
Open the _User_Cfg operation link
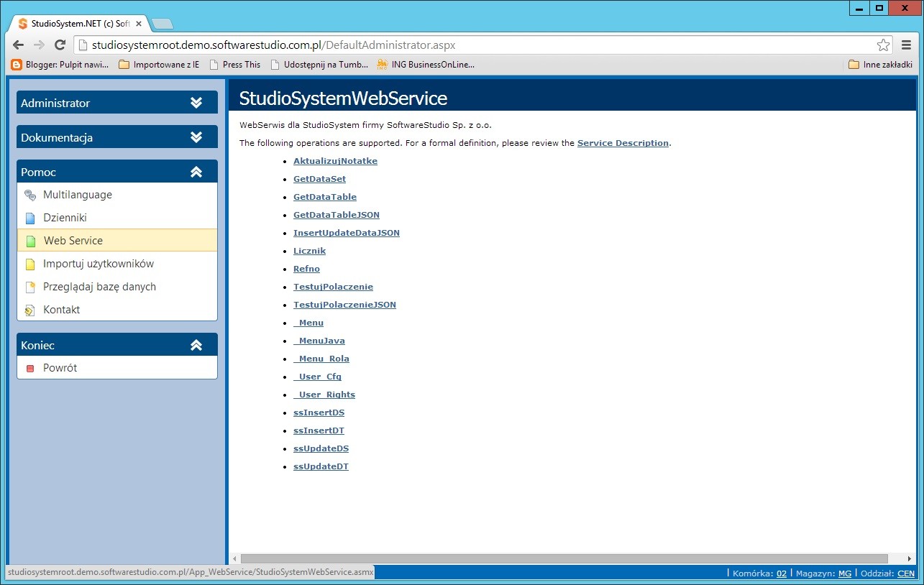317,377
